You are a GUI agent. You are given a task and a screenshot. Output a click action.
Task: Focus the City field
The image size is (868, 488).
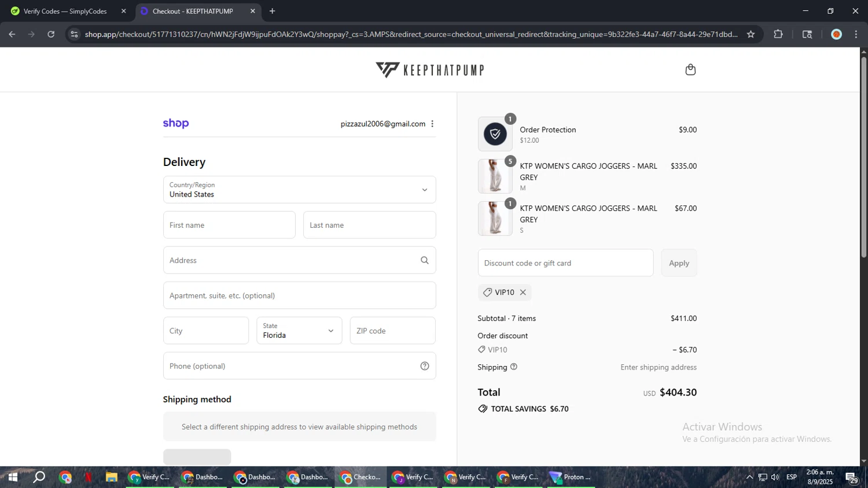point(206,331)
